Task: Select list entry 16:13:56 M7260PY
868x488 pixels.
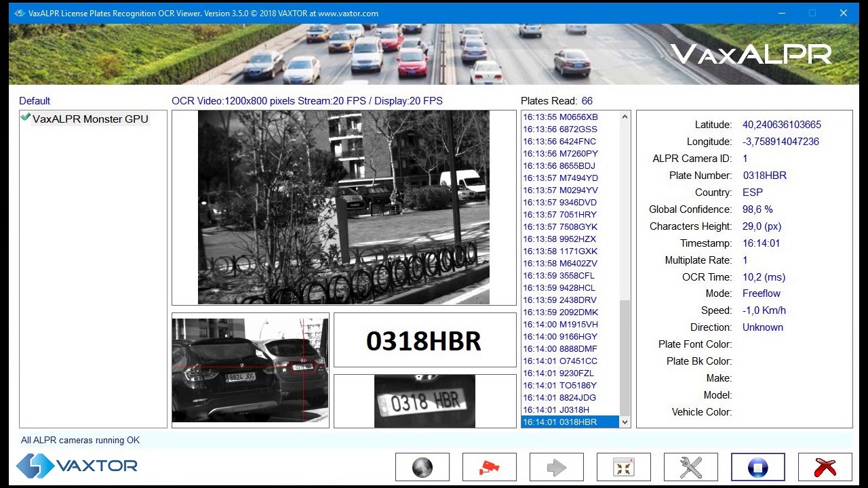Action: (570, 153)
